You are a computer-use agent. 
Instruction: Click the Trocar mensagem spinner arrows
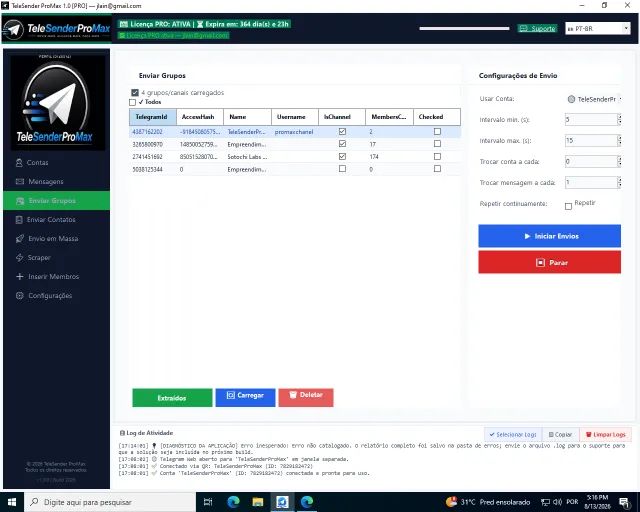click(x=619, y=182)
